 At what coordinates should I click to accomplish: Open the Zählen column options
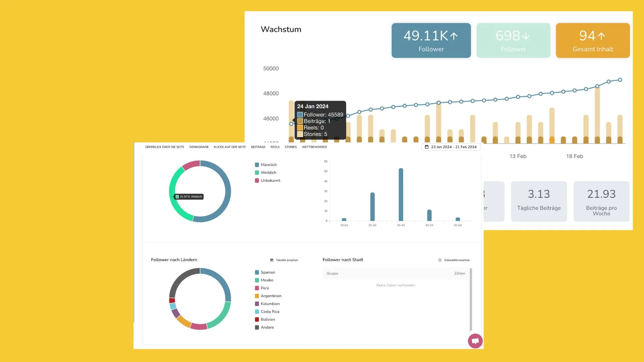pyautogui.click(x=460, y=273)
